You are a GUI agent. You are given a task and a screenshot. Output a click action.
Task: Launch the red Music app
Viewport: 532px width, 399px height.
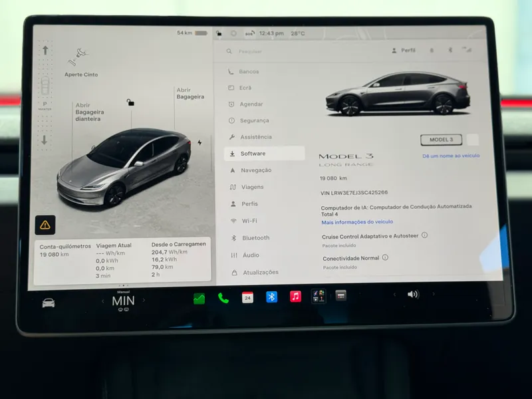click(295, 296)
